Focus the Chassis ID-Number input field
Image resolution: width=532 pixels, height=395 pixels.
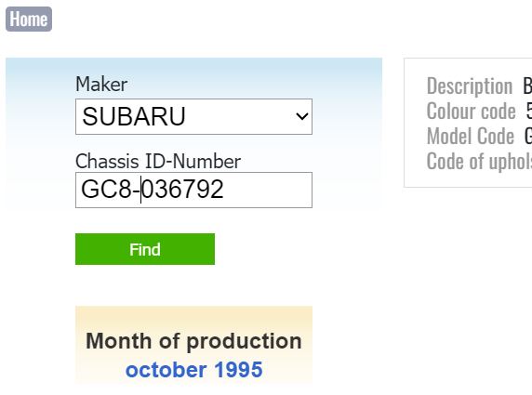193,190
